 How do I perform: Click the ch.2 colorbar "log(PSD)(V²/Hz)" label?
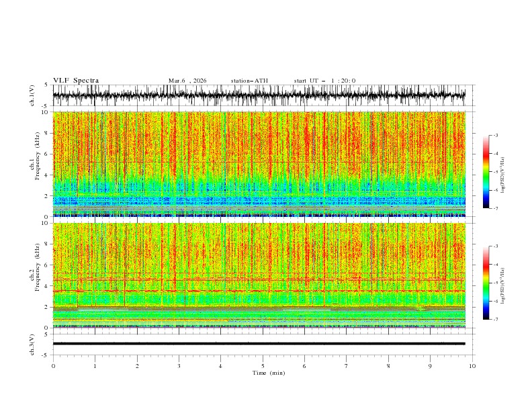[502, 286]
